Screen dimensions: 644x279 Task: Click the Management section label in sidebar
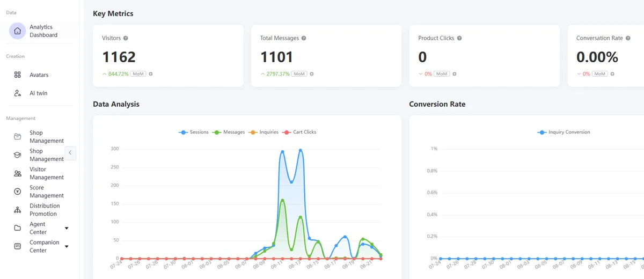[x=20, y=118]
